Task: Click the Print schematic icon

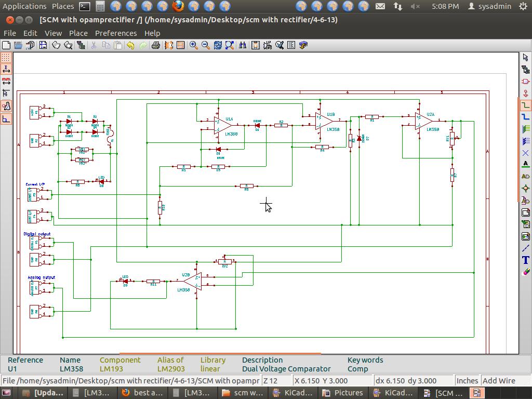Action: click(155, 45)
